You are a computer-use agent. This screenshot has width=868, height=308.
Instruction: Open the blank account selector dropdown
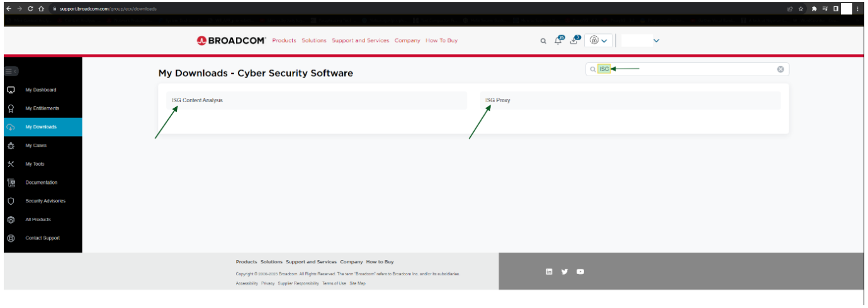point(641,40)
